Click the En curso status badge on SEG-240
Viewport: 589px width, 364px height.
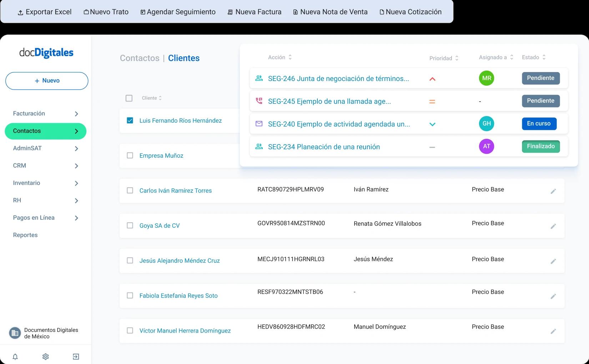click(x=539, y=123)
